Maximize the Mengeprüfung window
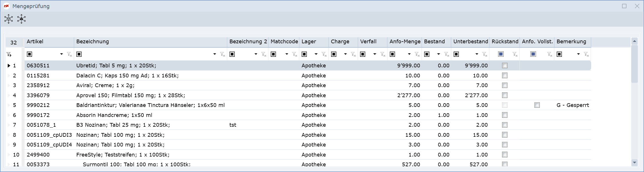 [x=624, y=6]
